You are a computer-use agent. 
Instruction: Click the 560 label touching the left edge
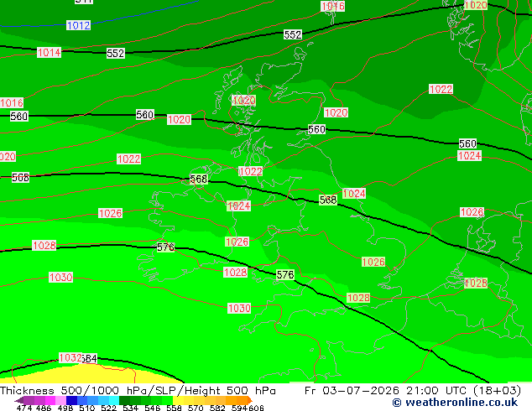18,117
